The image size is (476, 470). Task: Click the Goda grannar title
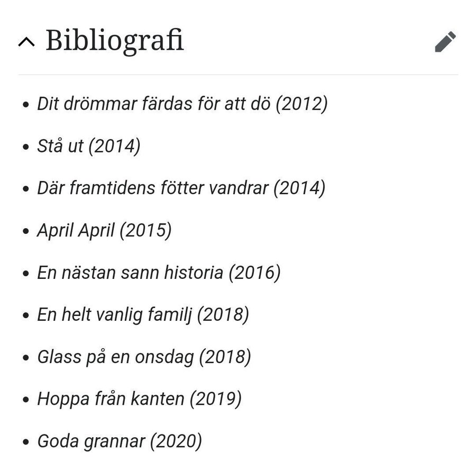tap(91, 441)
